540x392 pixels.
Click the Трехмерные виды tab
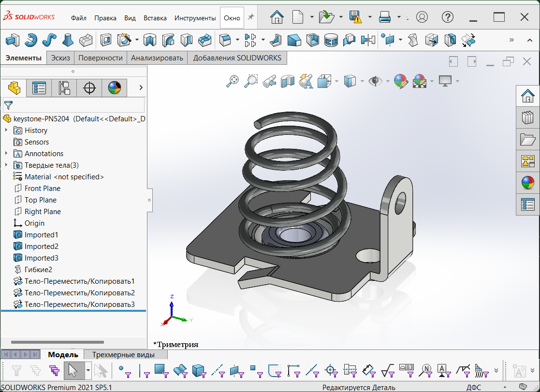tap(125, 354)
